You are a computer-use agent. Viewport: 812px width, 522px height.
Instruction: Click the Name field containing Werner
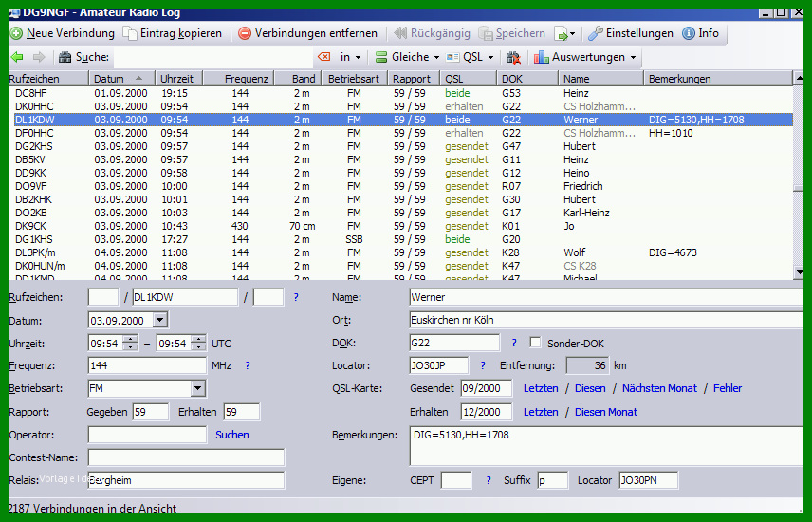pyautogui.click(x=606, y=298)
